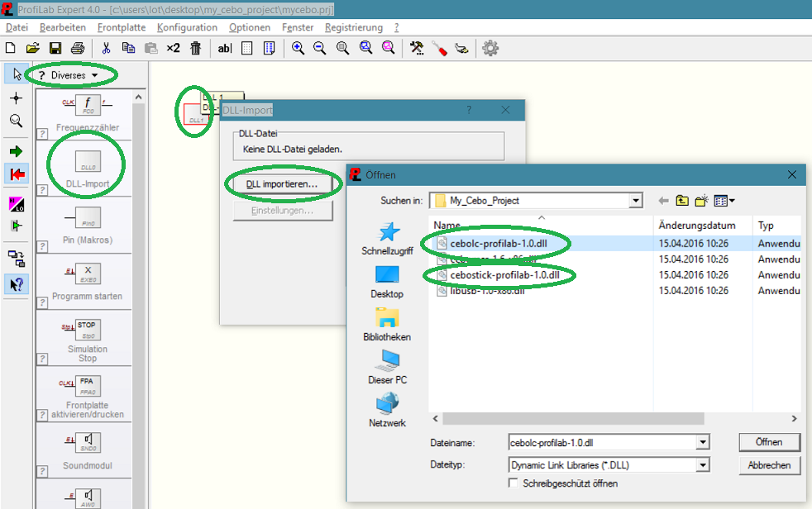The image size is (812, 509).
Task: Click the DLL importieren... button
Action: [282, 184]
